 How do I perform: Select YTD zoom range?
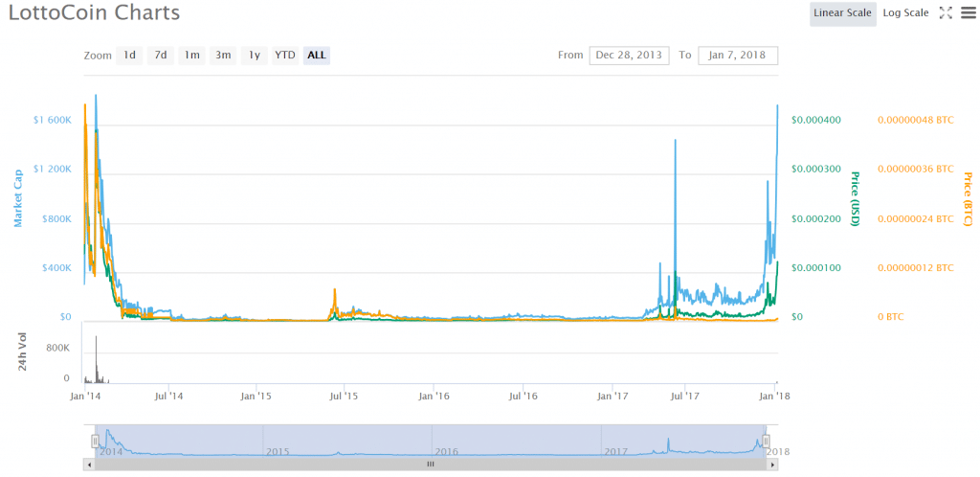(285, 55)
